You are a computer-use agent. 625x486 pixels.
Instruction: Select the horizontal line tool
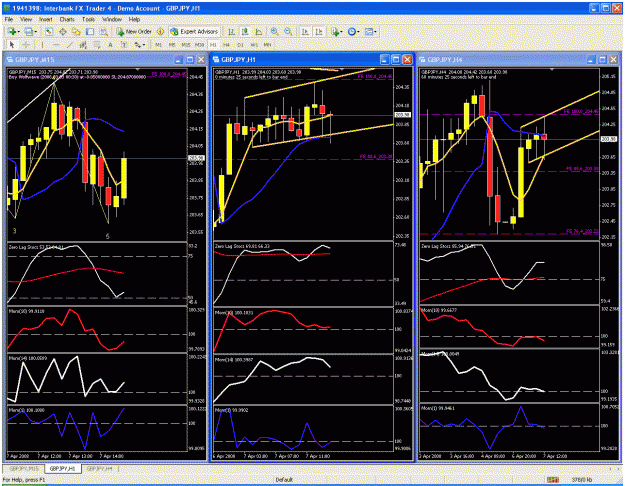pyautogui.click(x=56, y=45)
